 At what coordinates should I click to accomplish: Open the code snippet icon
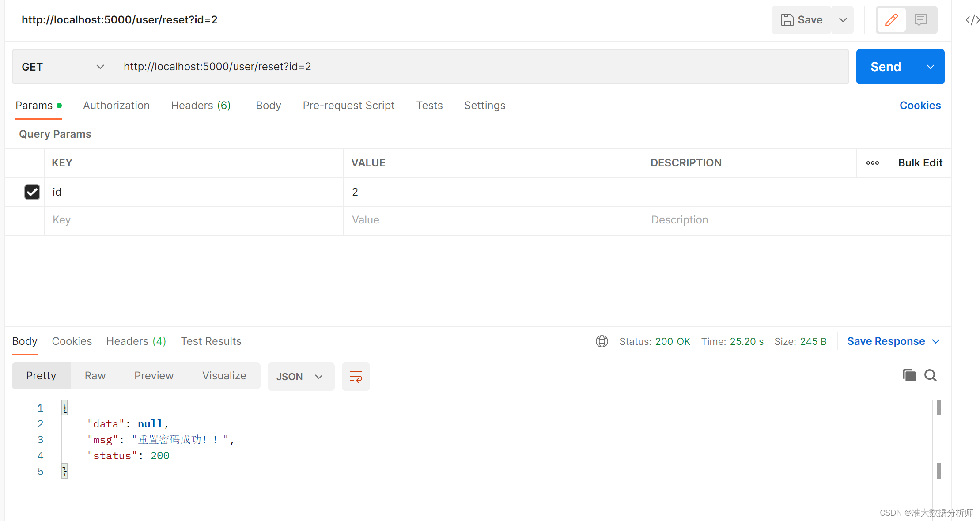coord(972,20)
